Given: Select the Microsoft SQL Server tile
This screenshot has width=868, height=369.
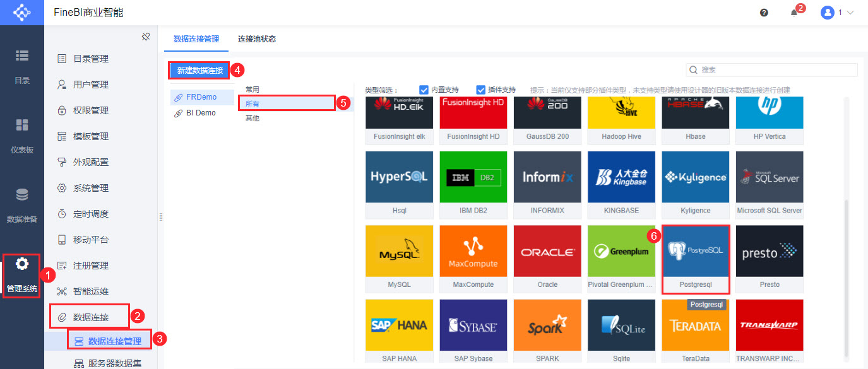Looking at the screenshot, I should click(770, 185).
